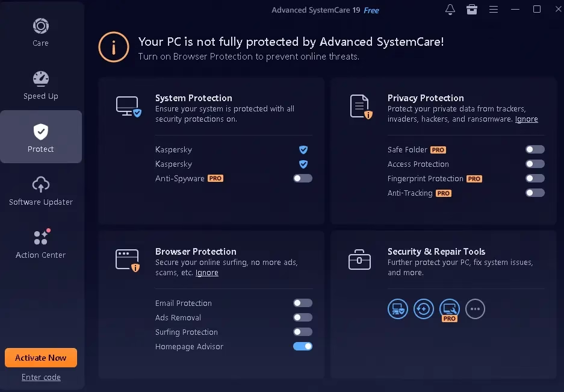Screen dimensions: 564x392
Task: Click the Anti-Spyware label
Action: [179, 179]
